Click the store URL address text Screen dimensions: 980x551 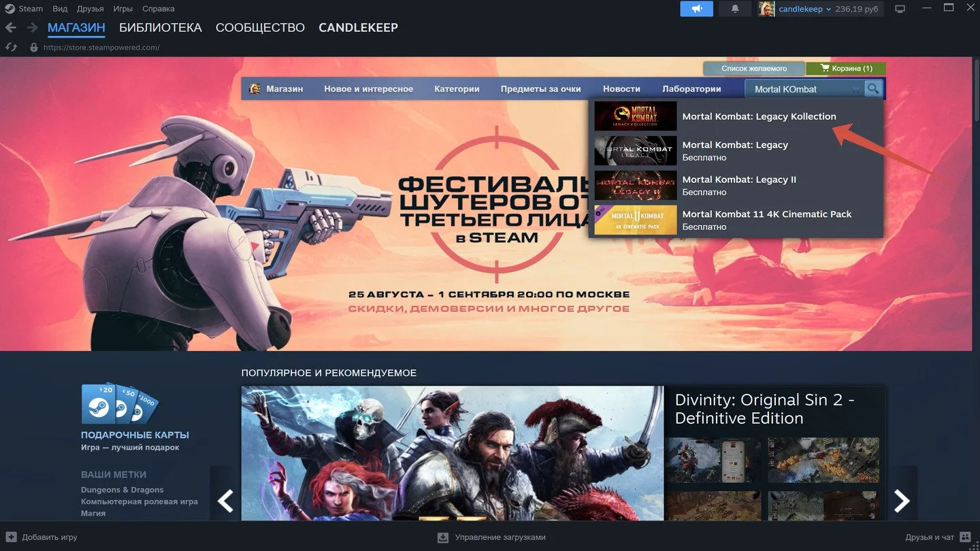point(101,48)
